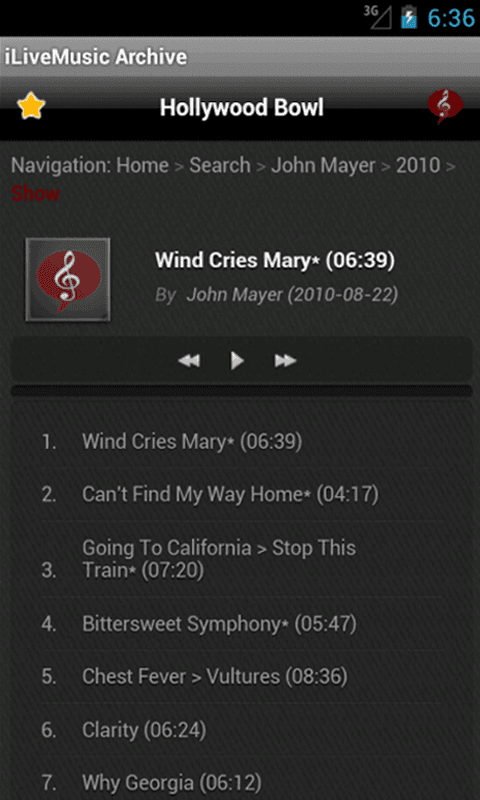This screenshot has width=480, height=800.
Task: Skip ahead with the fast-forward icon
Action: click(x=285, y=361)
